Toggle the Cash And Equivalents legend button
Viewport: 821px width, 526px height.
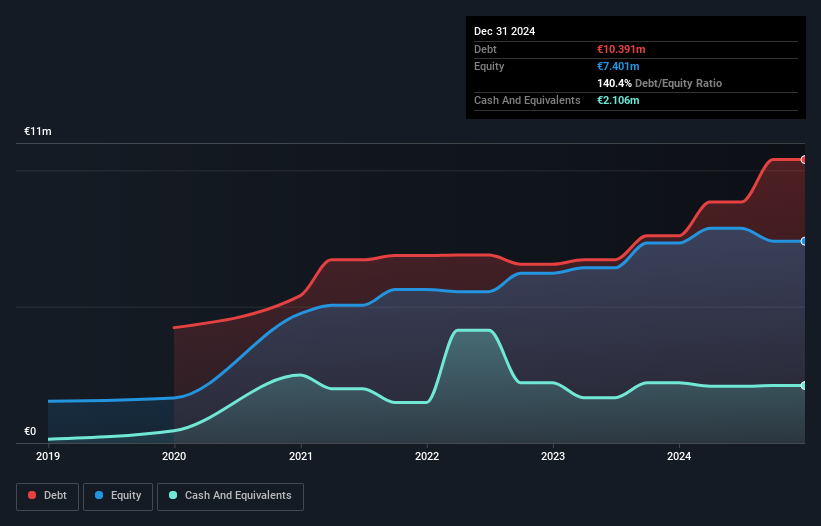point(230,496)
